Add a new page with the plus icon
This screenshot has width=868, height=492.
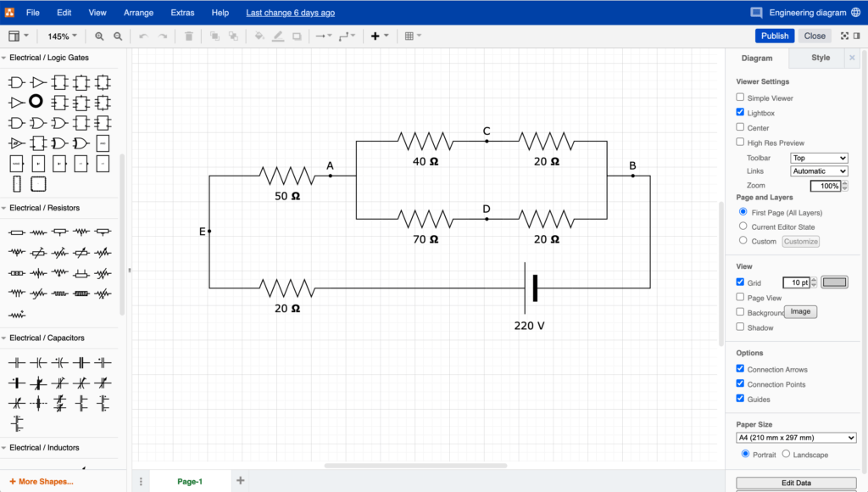tap(240, 480)
